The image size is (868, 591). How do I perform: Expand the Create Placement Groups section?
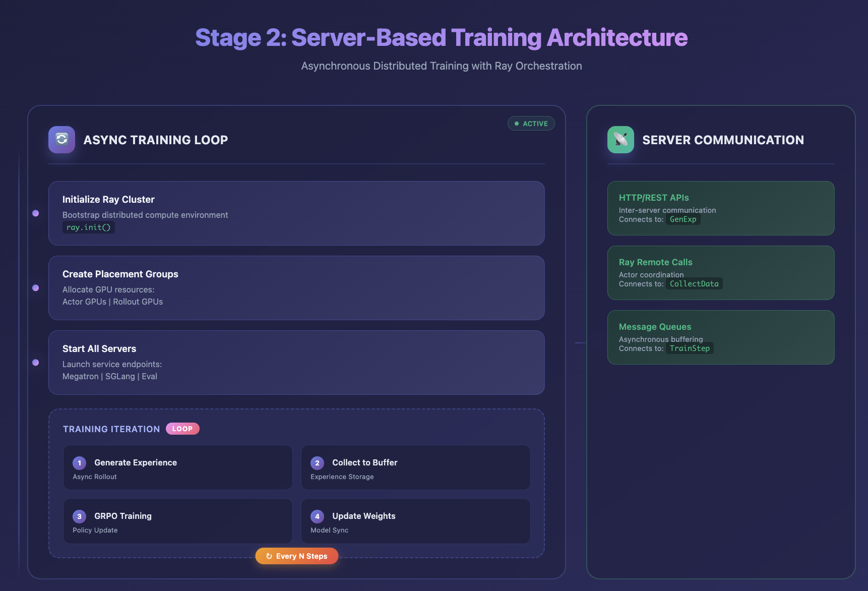tap(296, 287)
